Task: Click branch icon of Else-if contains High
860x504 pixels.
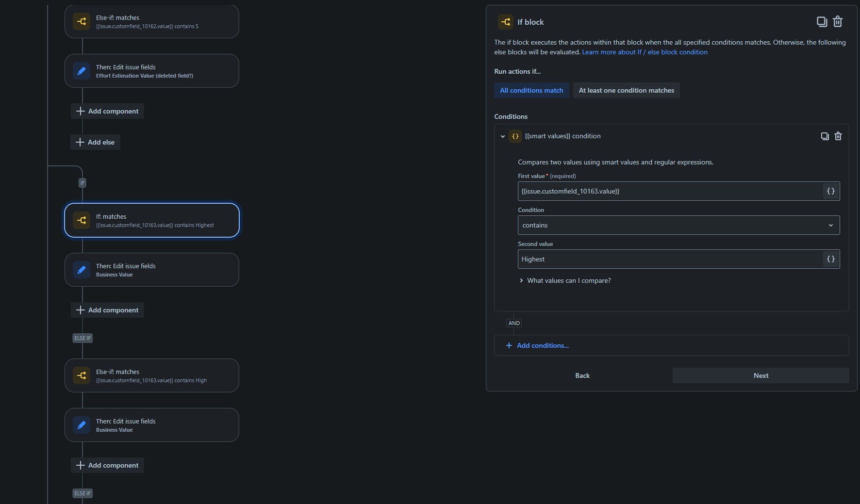Action: coord(82,375)
